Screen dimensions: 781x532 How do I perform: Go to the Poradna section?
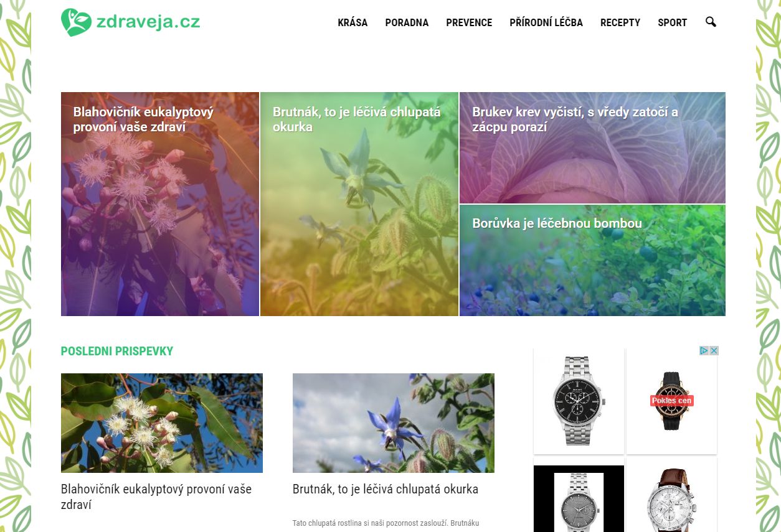[407, 22]
